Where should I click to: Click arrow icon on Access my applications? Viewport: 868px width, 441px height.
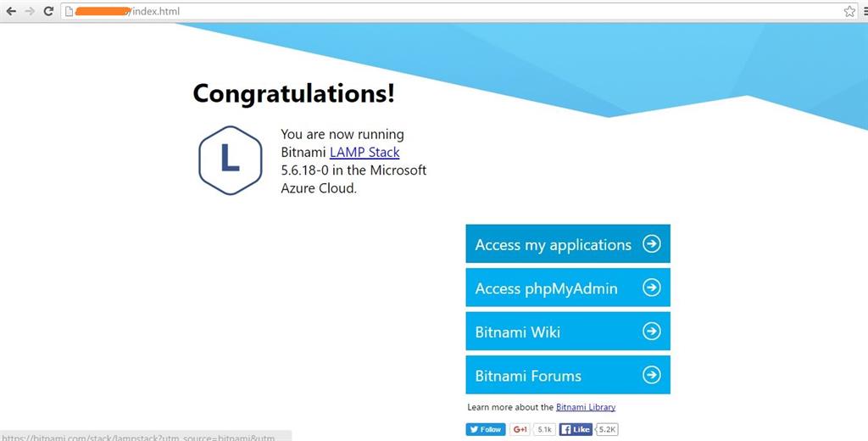pos(652,243)
